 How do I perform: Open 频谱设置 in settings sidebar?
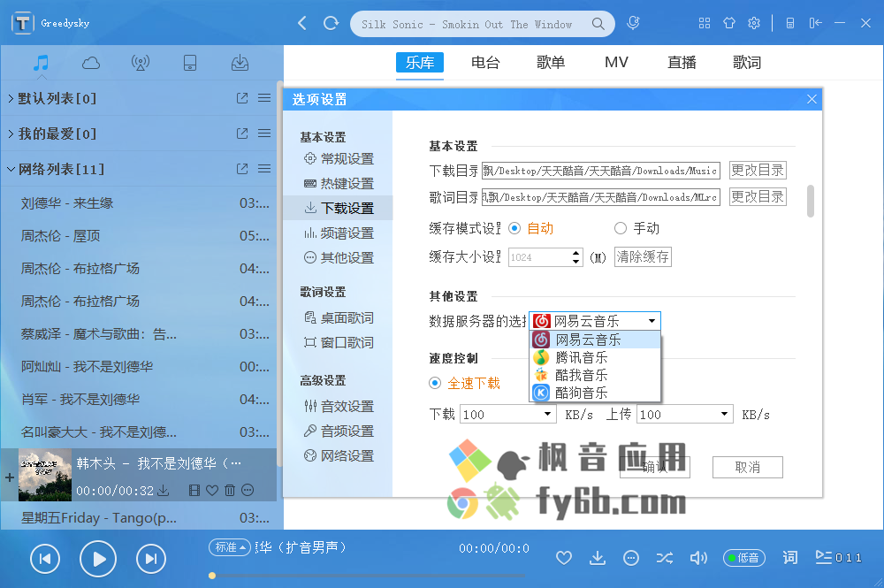(339, 233)
